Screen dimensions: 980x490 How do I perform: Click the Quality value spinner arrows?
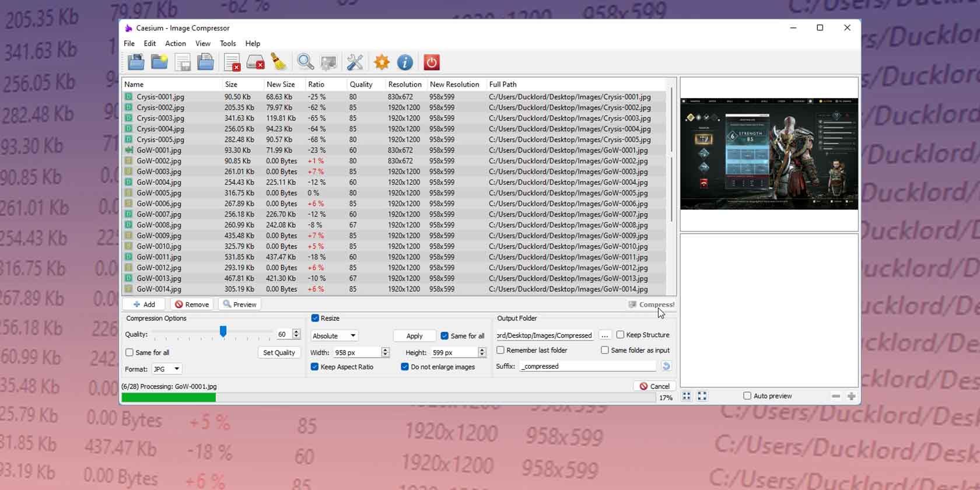pyautogui.click(x=296, y=334)
